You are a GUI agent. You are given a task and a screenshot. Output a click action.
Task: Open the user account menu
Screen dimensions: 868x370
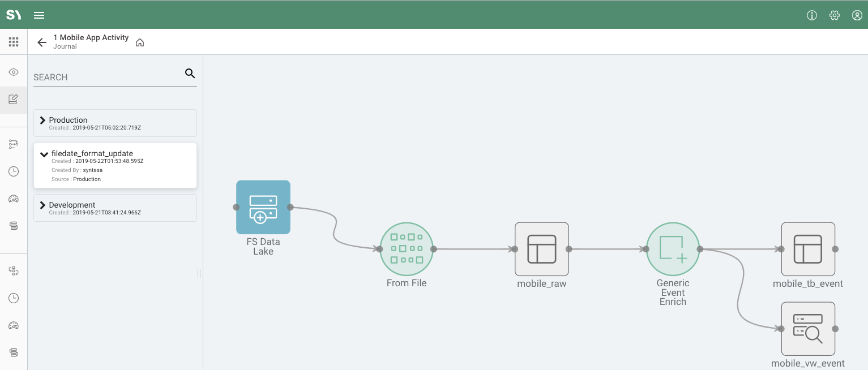point(857,15)
